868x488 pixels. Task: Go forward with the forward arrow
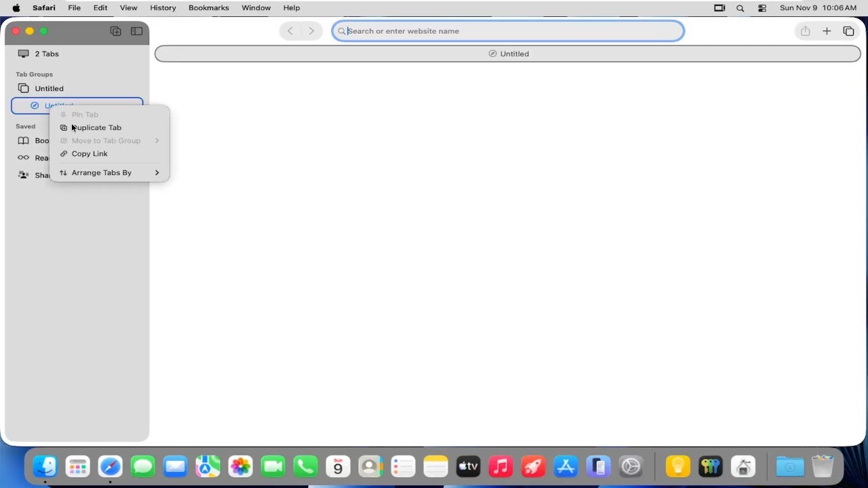point(311,31)
